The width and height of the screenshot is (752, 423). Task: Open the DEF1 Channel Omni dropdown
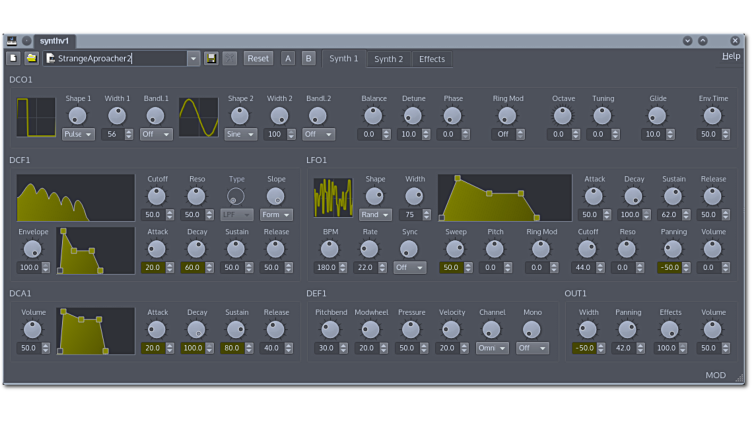point(491,348)
